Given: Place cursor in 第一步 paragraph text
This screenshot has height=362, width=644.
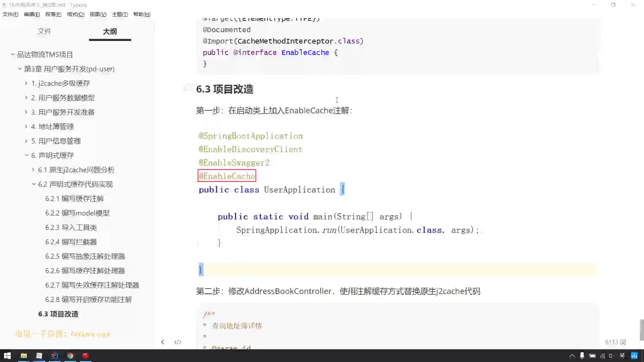Looking at the screenshot, I should tap(274, 111).
